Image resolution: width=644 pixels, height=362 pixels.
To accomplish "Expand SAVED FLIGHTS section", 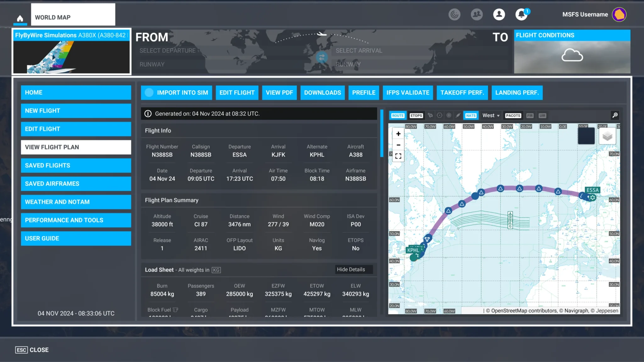I will [x=76, y=165].
